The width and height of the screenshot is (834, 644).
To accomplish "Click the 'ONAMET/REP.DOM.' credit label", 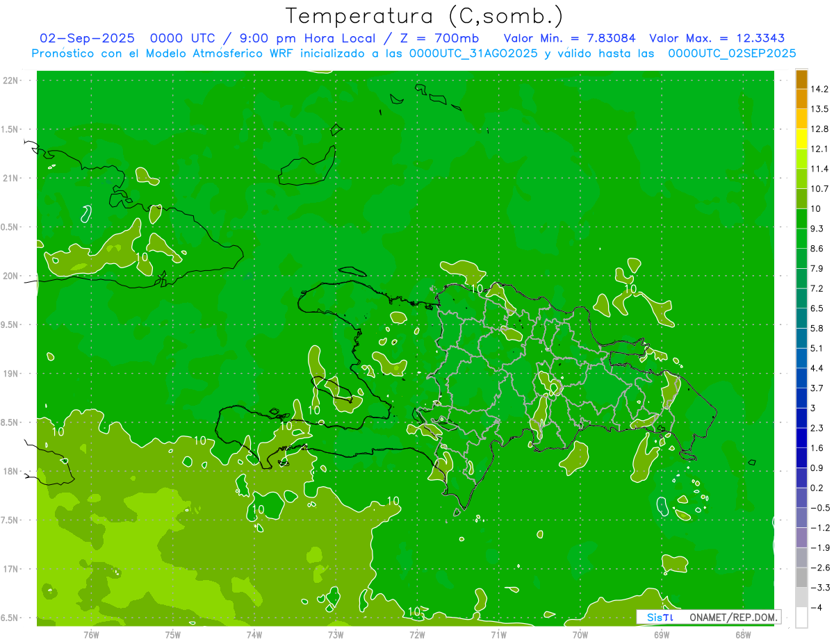I will [x=734, y=617].
